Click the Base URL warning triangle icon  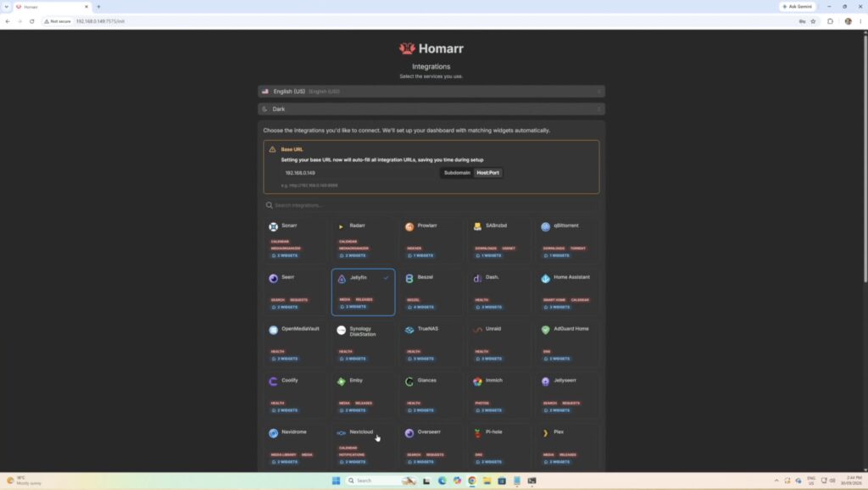tap(272, 149)
